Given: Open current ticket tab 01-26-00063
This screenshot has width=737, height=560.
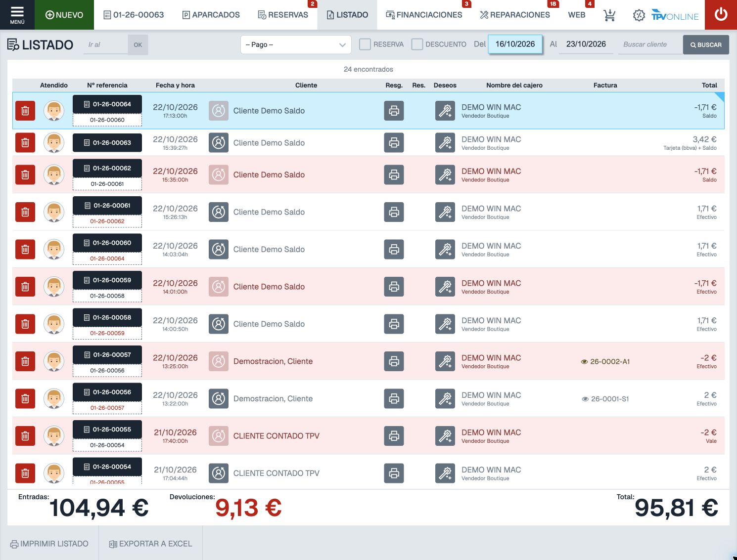Looking at the screenshot, I should click(134, 15).
